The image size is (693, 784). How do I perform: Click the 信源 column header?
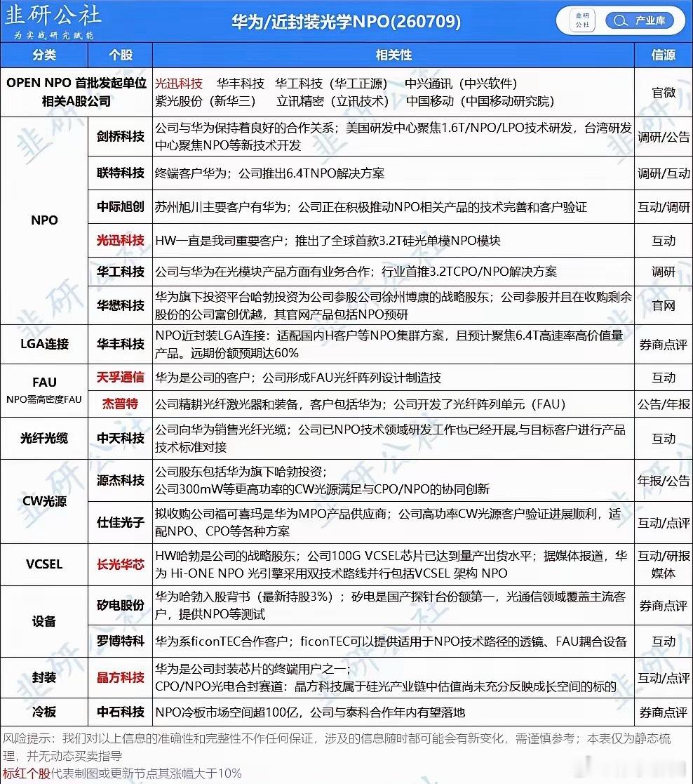click(664, 55)
